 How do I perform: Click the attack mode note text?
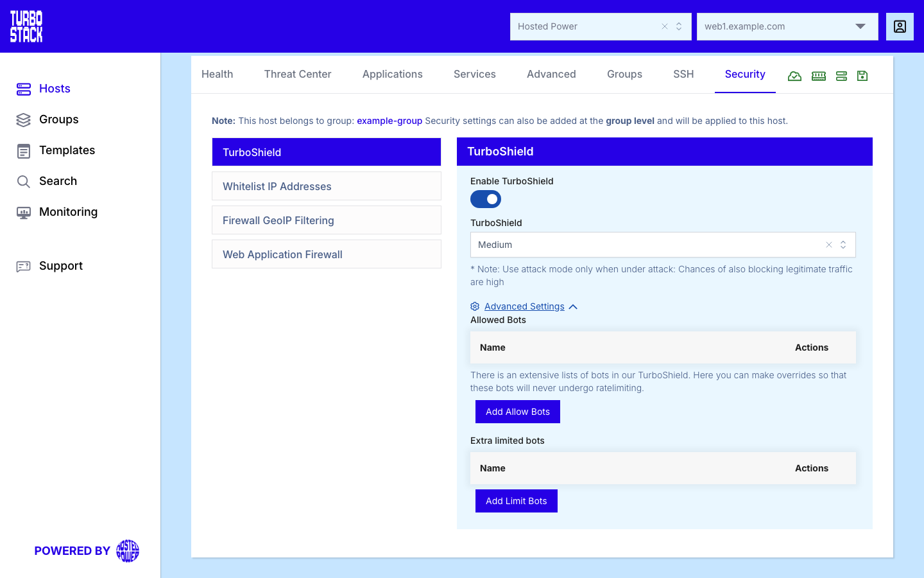662,276
